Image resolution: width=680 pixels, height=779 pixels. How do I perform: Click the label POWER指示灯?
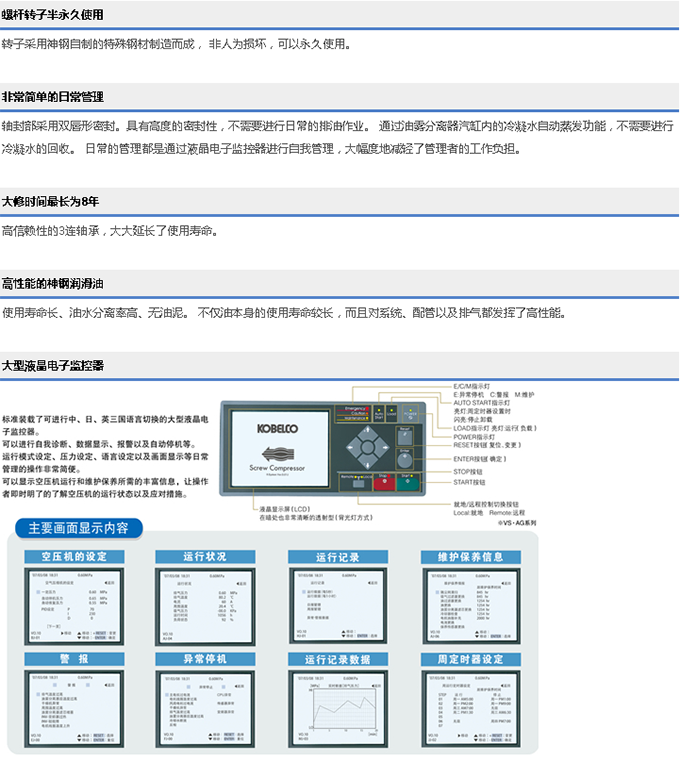474,437
